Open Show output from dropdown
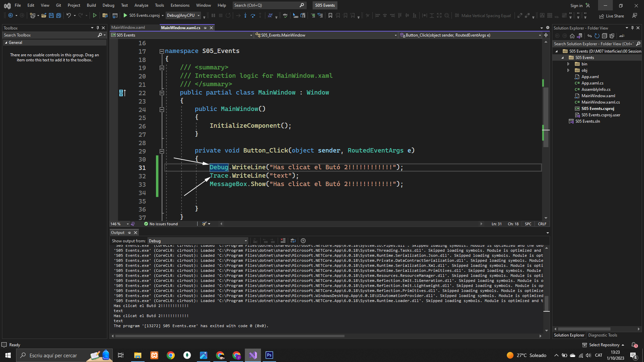 [x=198, y=241]
